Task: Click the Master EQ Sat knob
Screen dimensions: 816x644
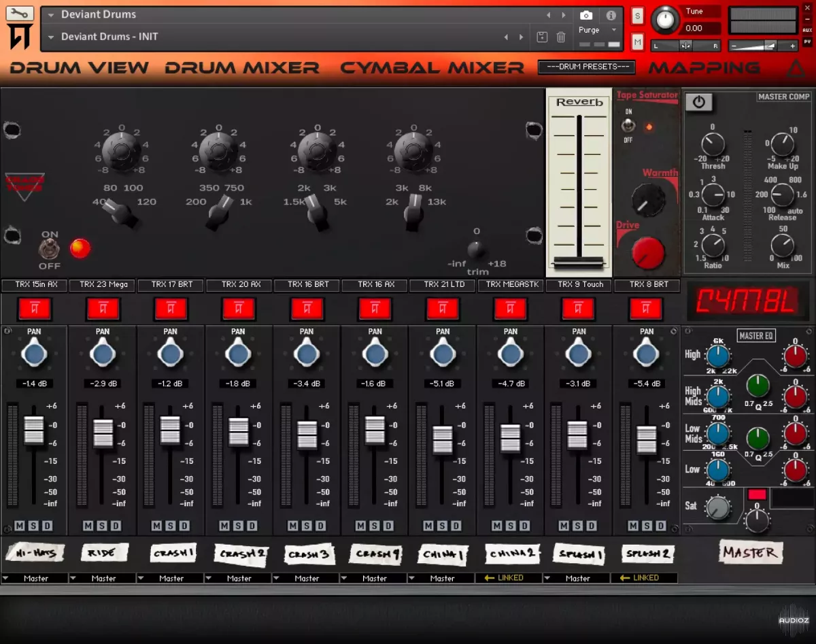Action: click(717, 507)
